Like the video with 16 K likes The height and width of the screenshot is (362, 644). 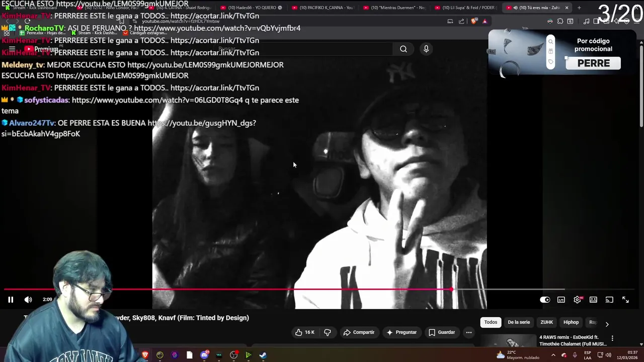(305, 332)
